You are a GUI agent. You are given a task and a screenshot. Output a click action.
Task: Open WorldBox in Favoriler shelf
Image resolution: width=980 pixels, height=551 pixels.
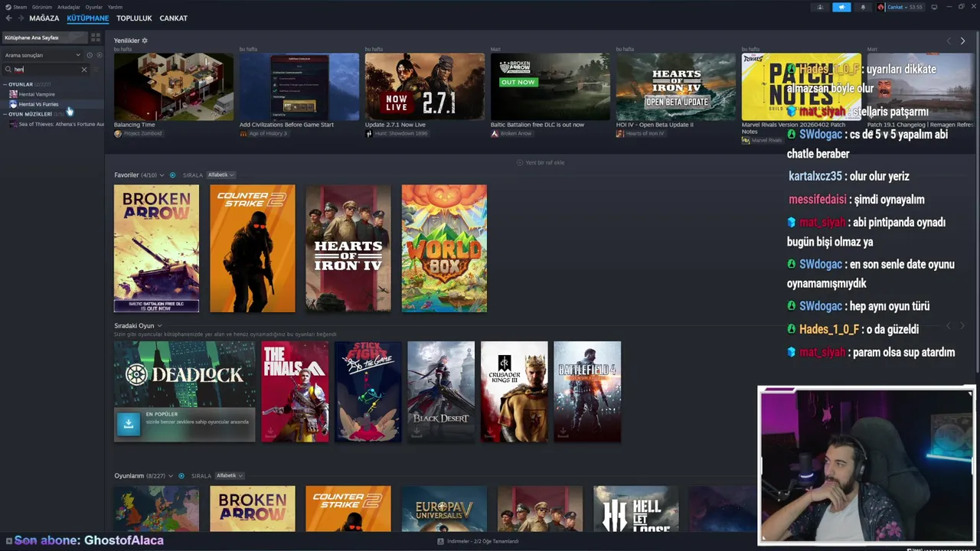coord(444,249)
